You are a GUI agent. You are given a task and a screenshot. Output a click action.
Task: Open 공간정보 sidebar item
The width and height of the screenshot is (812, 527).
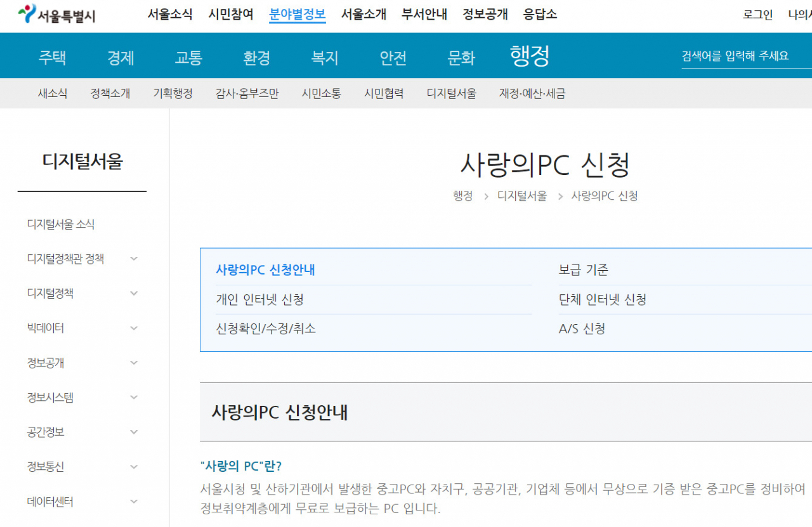(45, 433)
